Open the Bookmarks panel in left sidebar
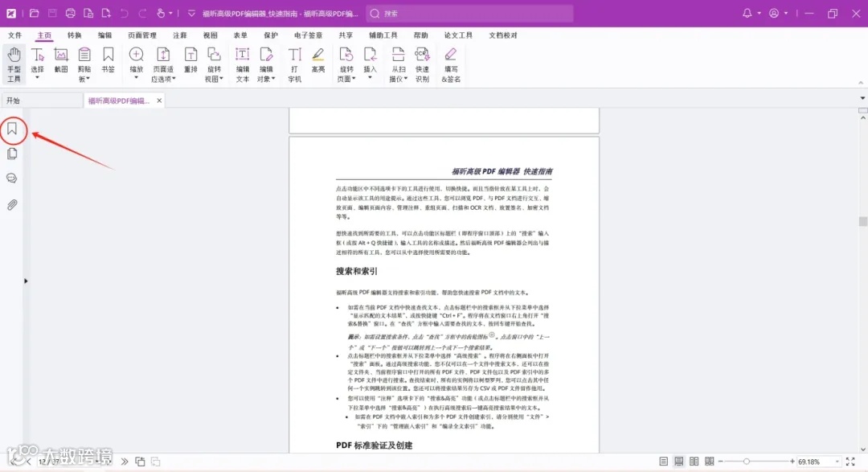The height and width of the screenshot is (472, 868). 12,129
